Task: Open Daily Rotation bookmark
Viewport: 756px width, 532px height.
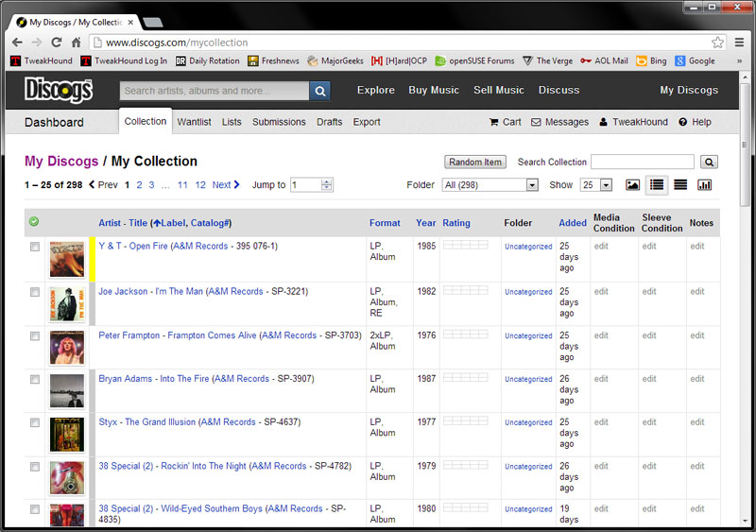Action: [207, 60]
